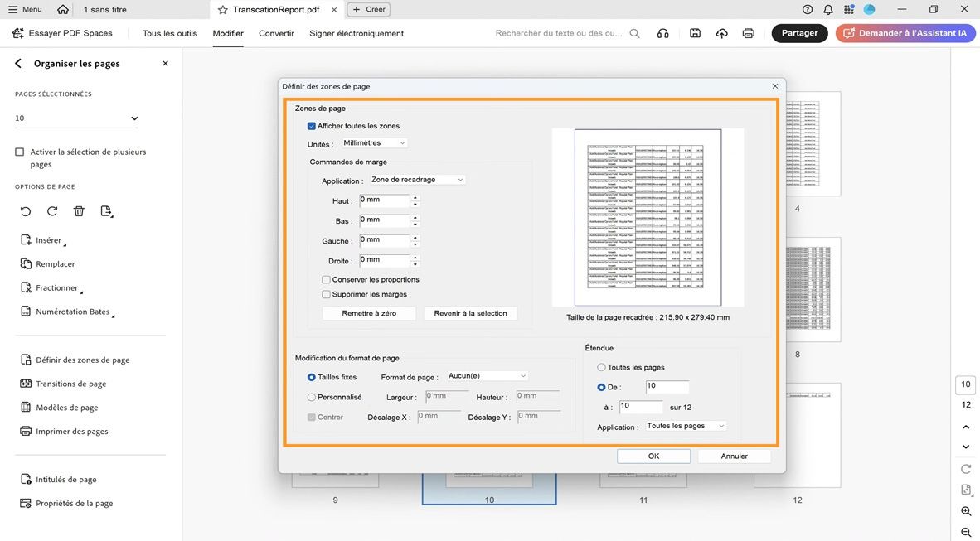Image resolution: width=980 pixels, height=541 pixels.
Task: Open notifications bell icon
Action: tap(828, 9)
